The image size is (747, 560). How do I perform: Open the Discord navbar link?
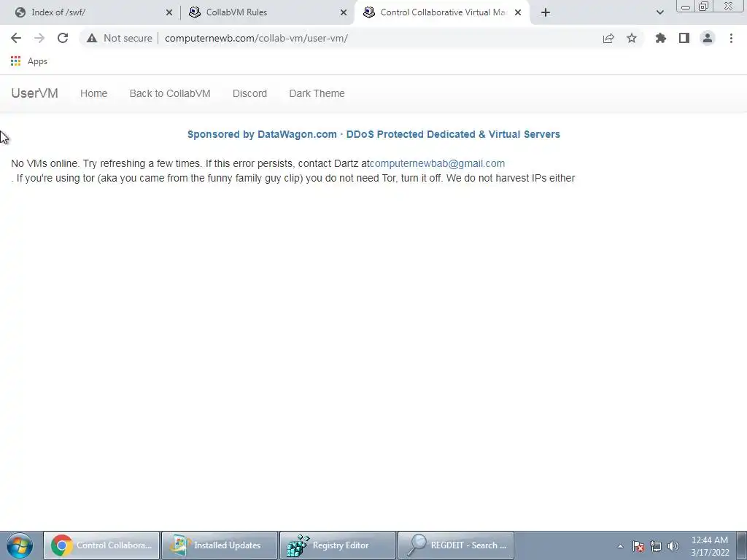[x=249, y=93]
